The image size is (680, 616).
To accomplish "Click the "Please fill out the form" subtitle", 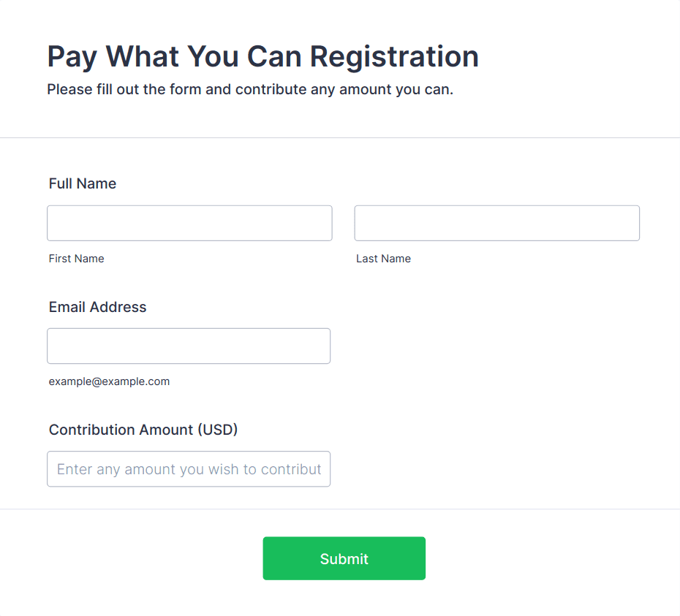I will point(250,90).
